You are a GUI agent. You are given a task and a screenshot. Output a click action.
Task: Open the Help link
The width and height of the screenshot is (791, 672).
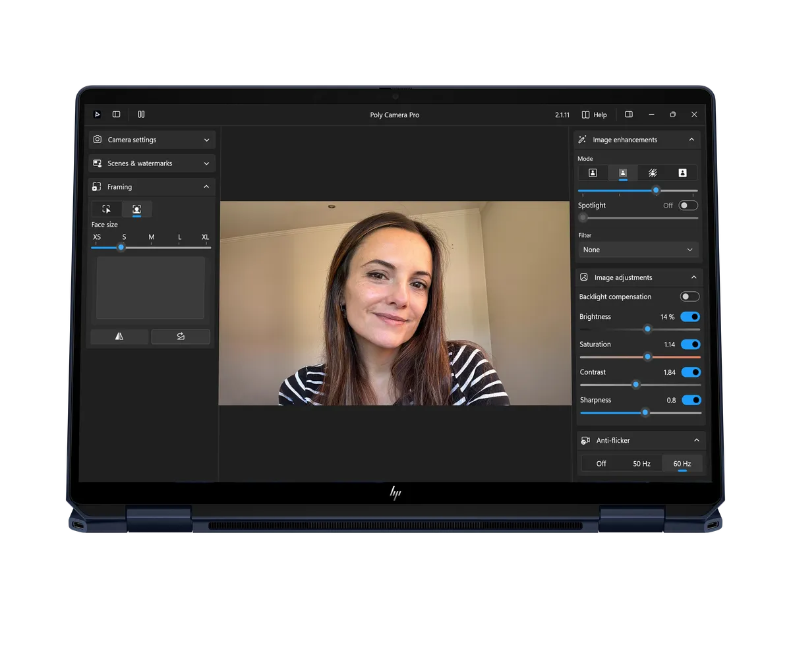[x=595, y=115]
